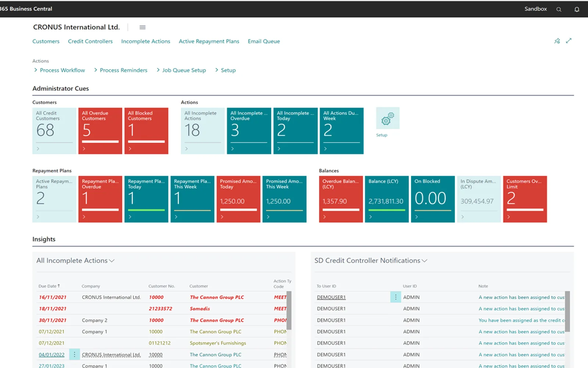This screenshot has width=588, height=368.
Task: Go to Credit Controllers
Action: pyautogui.click(x=90, y=41)
